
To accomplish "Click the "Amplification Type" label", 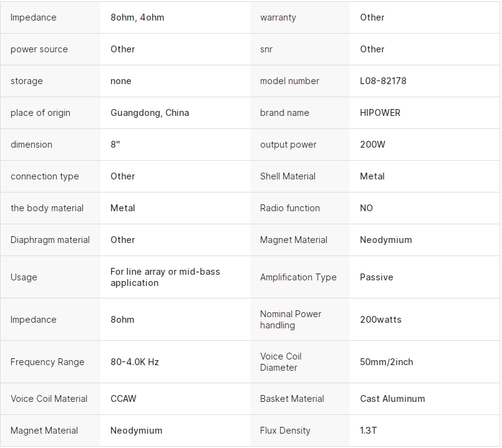I will (298, 277).
